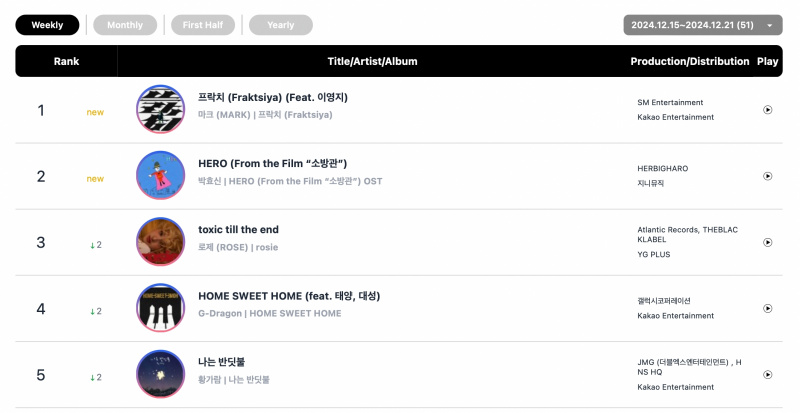Play 나는 반딧불 by 황가람
This screenshot has width=800, height=413.
point(767,375)
